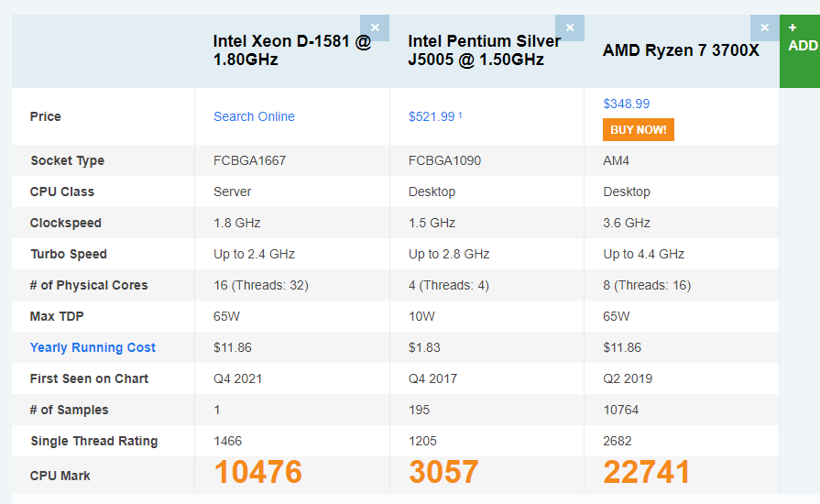The image size is (820, 504).
Task: Select AMD Ryzen 7 3700X heading
Action: click(x=681, y=50)
